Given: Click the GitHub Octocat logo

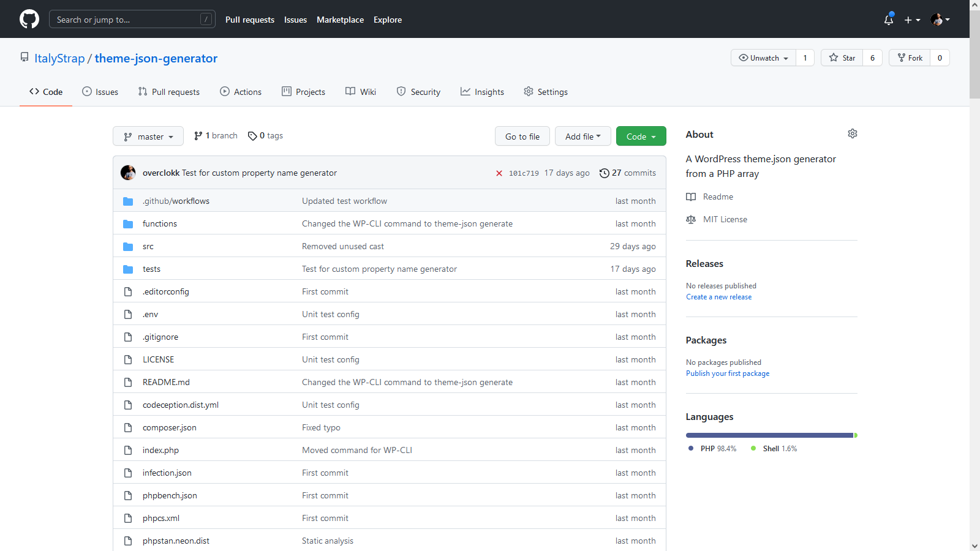Looking at the screenshot, I should tap(29, 19).
